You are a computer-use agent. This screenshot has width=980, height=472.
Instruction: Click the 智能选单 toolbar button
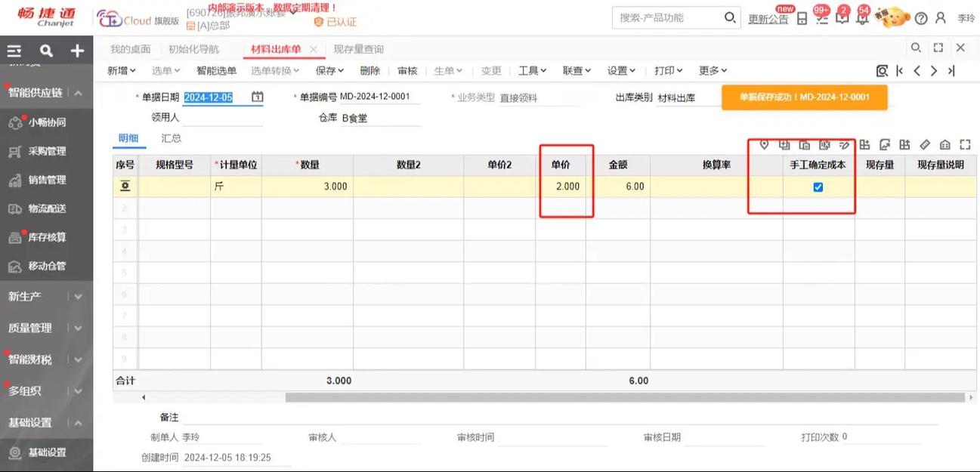point(216,70)
